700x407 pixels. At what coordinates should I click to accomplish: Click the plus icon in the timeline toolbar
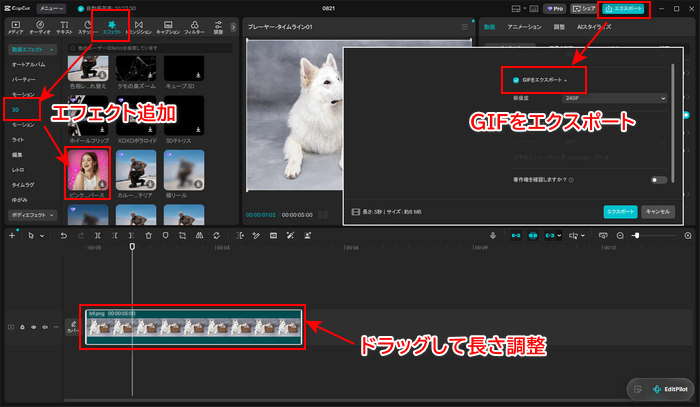12,236
